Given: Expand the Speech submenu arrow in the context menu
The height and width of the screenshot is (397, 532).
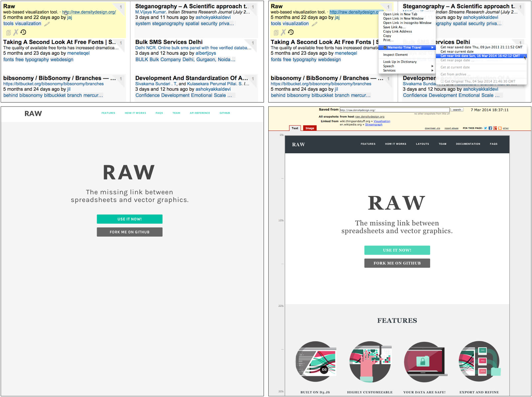Looking at the screenshot, I should 432,66.
